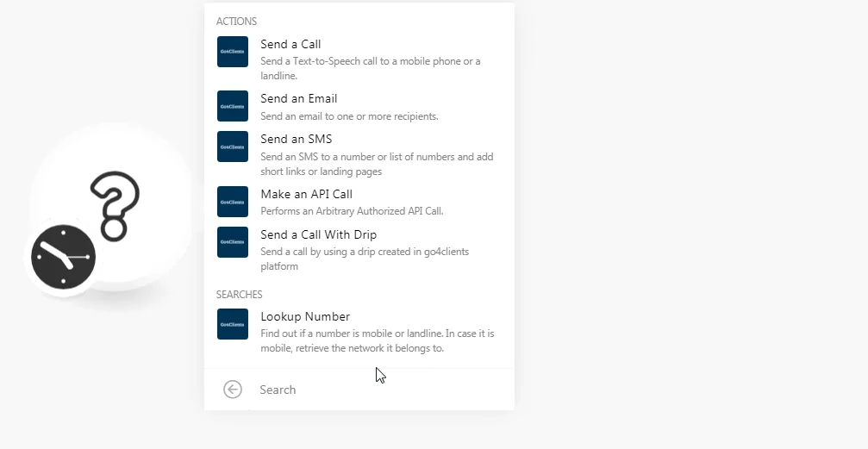Click the clock schedule icon on the module
Viewport: 868px width, 449px height.
(63, 257)
